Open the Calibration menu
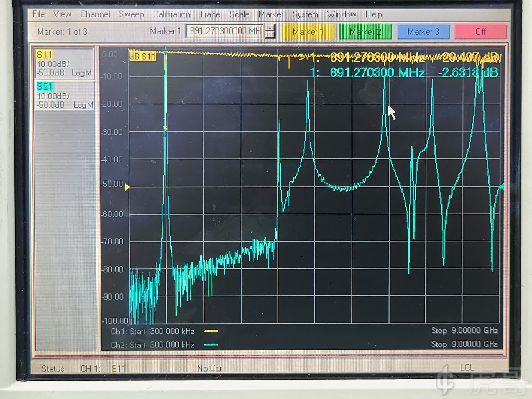The width and height of the screenshot is (532, 399). 171,14
